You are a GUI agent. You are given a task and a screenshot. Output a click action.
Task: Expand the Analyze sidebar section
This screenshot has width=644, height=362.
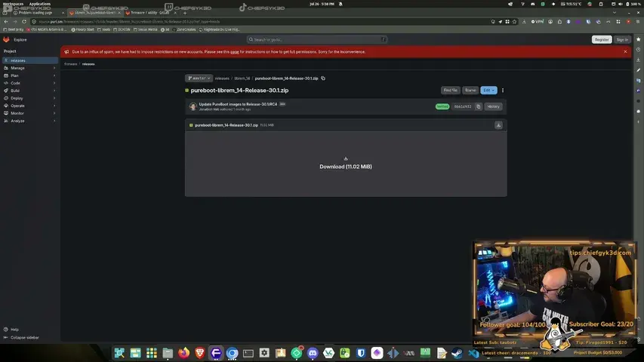(x=29, y=121)
